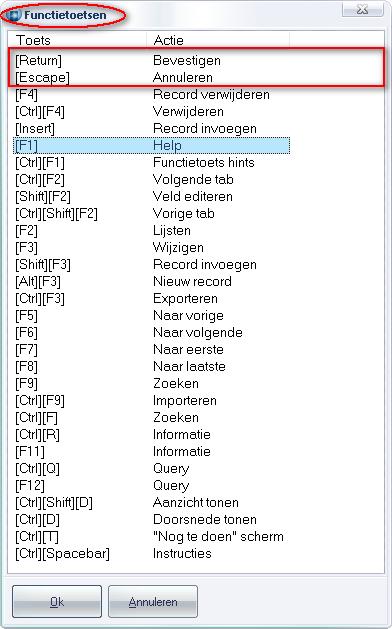Screen dimensions: 392x629
Task: Select the [F4] Record verwijderen row
Action: 152,95
